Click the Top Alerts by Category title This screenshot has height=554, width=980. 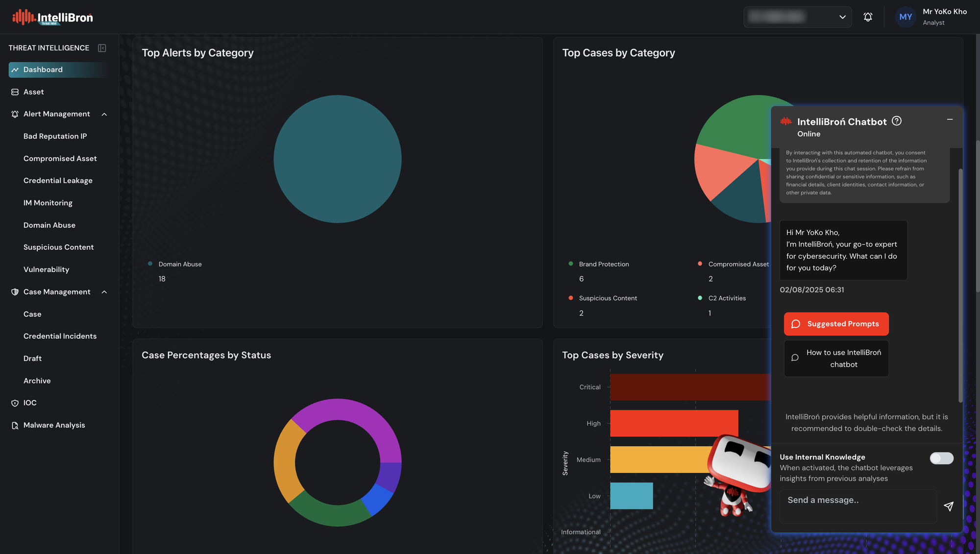click(x=197, y=53)
